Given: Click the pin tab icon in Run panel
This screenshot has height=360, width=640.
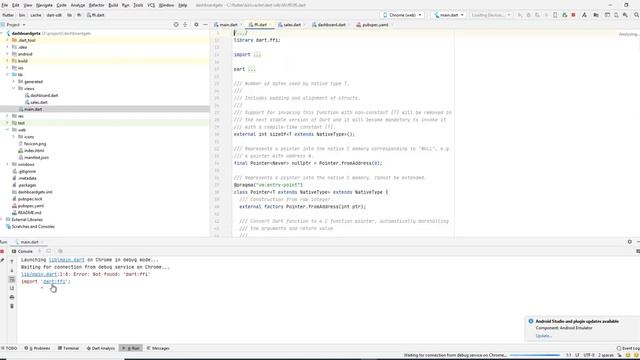Looking at the screenshot, I should [2, 260].
